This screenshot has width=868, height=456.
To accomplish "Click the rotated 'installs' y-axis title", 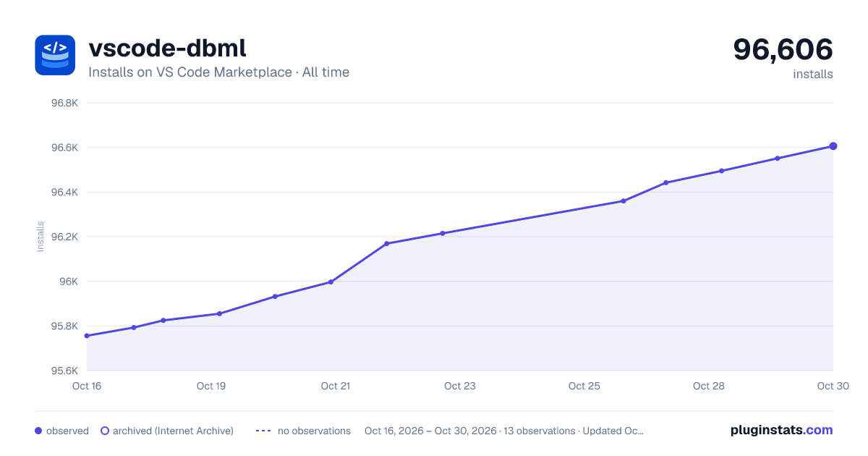I will 41,237.
